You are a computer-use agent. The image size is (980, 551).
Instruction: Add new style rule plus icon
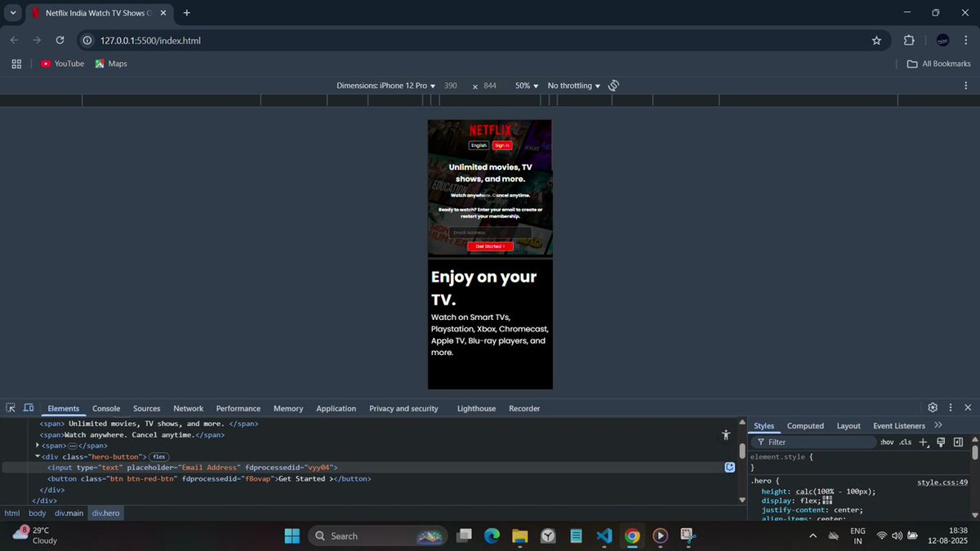(x=924, y=442)
